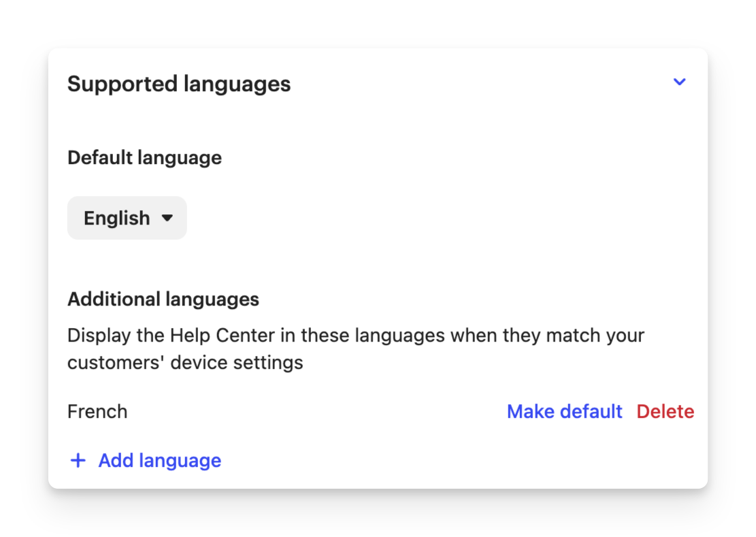Collapse the Supported languages section chevron
756x537 pixels.
tap(679, 82)
